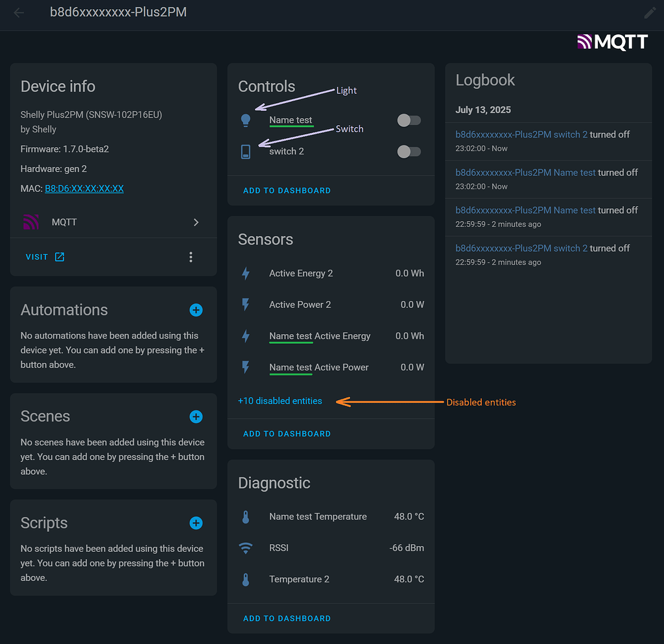Click ADD TO DASHBOARD under Controls
664x644 pixels.
pyautogui.click(x=287, y=190)
